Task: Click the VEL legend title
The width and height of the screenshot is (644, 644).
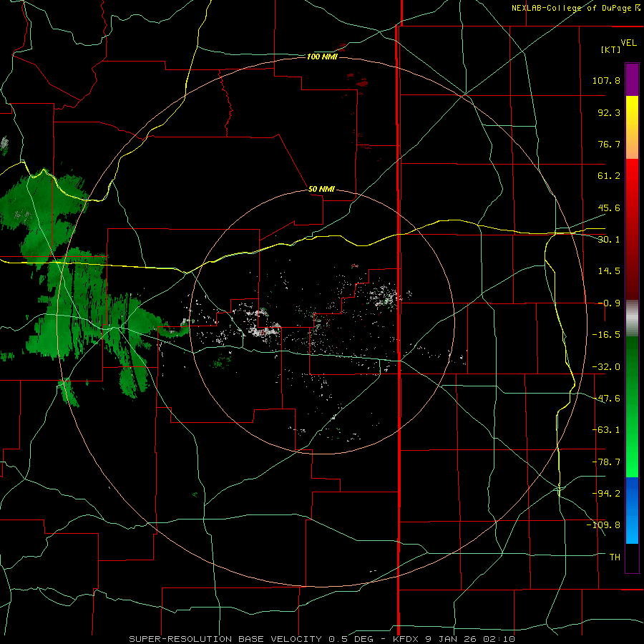Action: click(628, 43)
